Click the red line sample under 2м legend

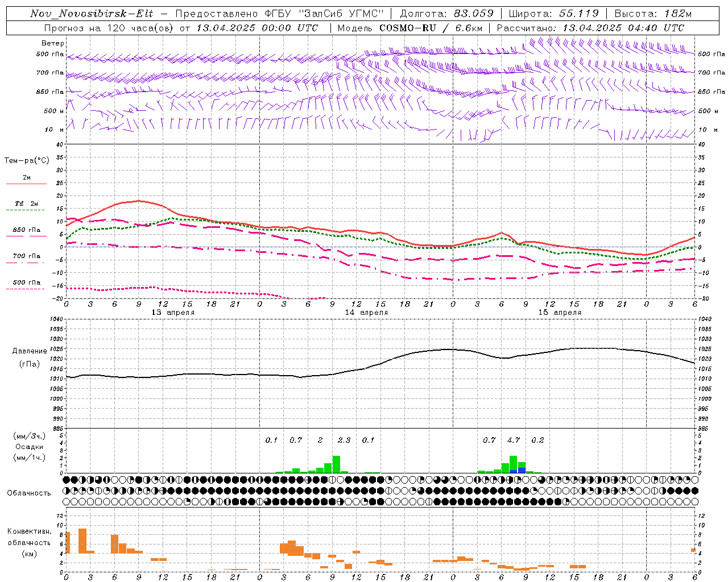coord(26,184)
